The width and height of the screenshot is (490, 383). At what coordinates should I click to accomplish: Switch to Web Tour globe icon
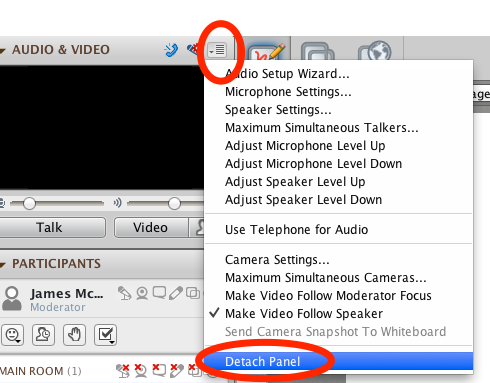[375, 51]
